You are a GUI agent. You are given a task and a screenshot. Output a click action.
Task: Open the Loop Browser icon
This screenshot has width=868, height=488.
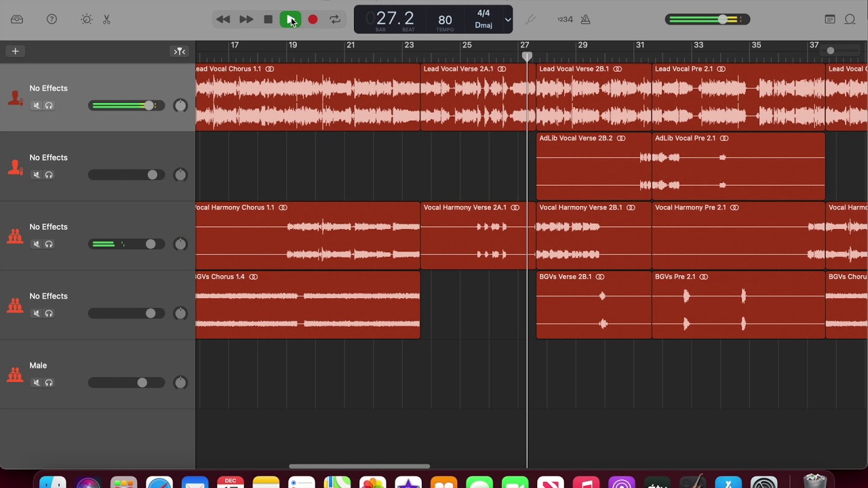[850, 20]
